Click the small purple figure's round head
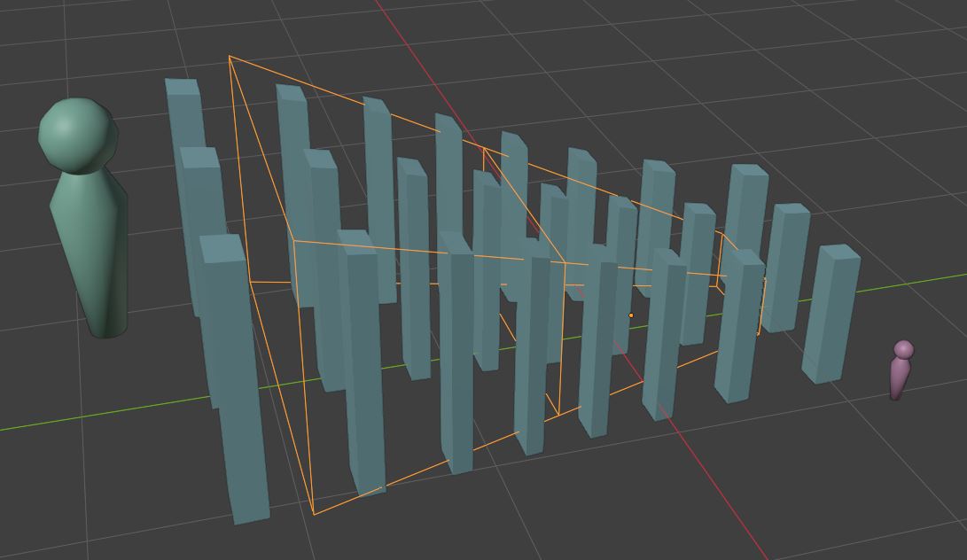967x560 pixels. coord(903,350)
